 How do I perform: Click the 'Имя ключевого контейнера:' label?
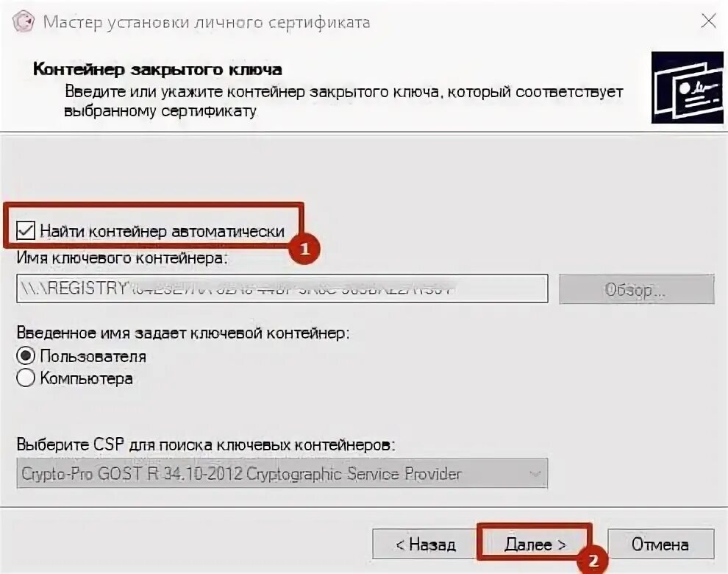point(122,258)
